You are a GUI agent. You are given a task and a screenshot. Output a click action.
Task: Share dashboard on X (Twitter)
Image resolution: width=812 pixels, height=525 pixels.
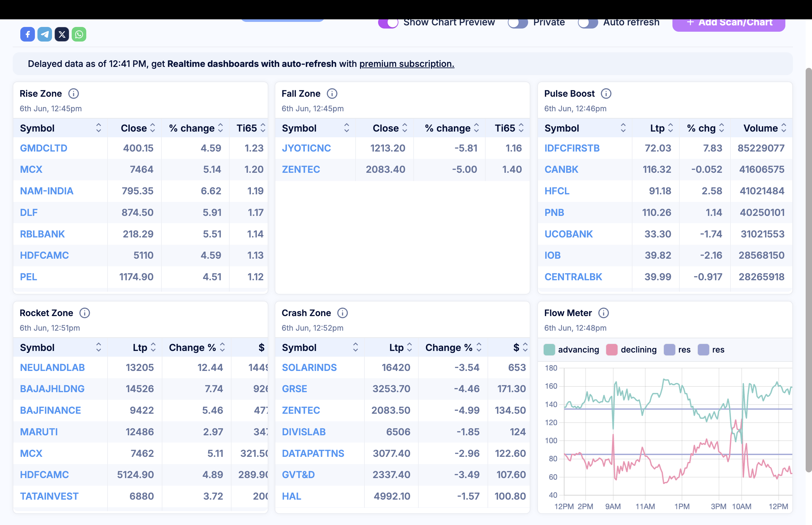click(x=62, y=35)
